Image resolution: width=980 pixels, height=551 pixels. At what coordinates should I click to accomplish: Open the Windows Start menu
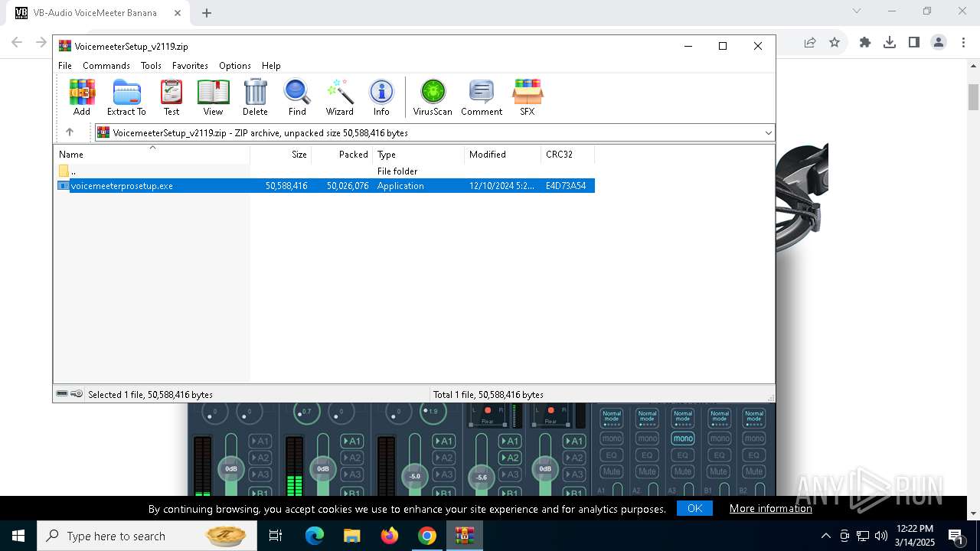point(18,536)
